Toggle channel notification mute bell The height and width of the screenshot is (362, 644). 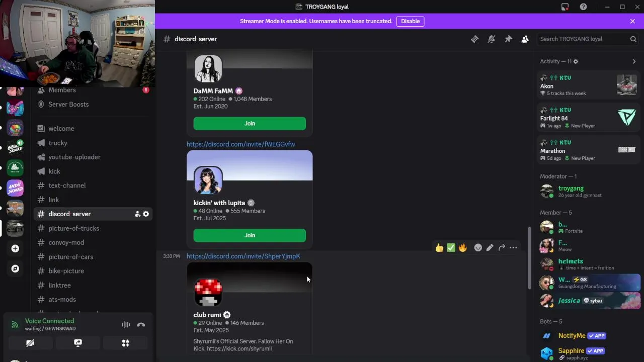tap(492, 39)
